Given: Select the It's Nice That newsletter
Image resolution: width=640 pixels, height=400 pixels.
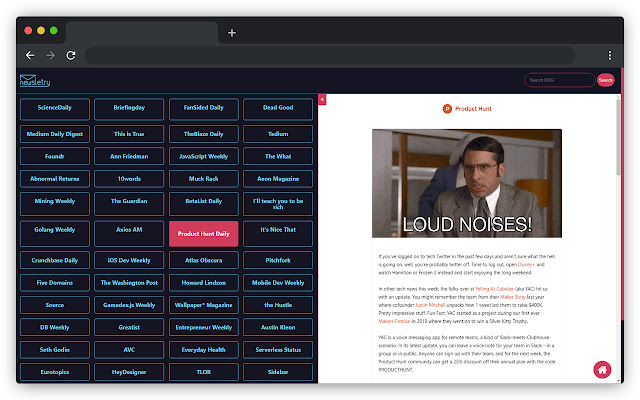Looking at the screenshot, I should (278, 233).
